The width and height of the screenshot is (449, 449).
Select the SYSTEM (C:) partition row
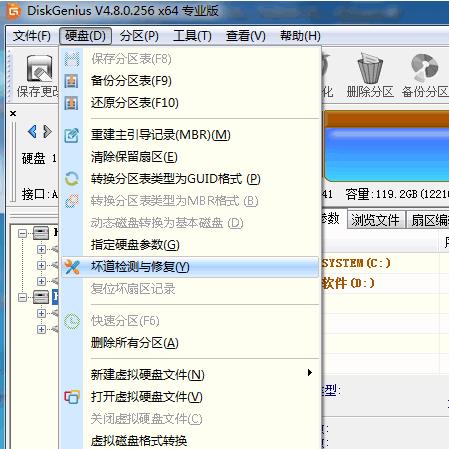pos(385,263)
